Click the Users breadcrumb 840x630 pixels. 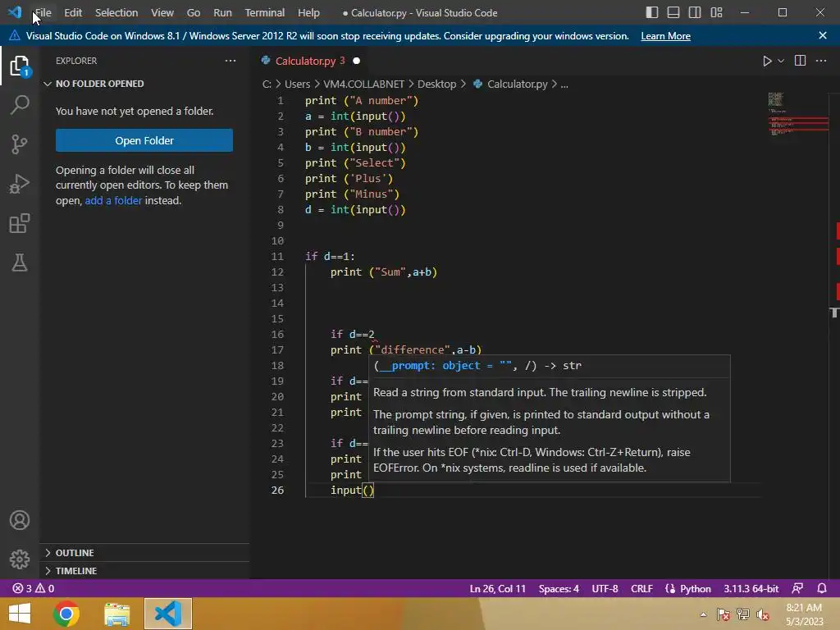297,84
